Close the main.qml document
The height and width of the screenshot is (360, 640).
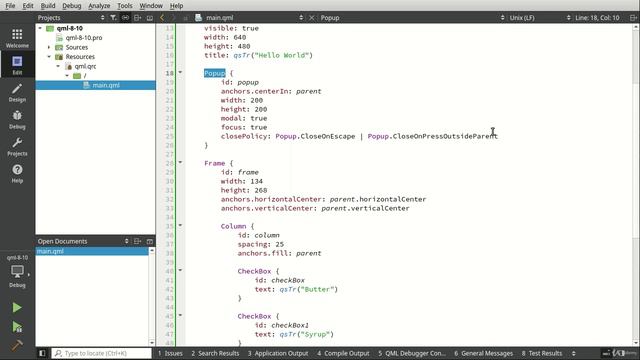pyautogui.click(x=312, y=18)
